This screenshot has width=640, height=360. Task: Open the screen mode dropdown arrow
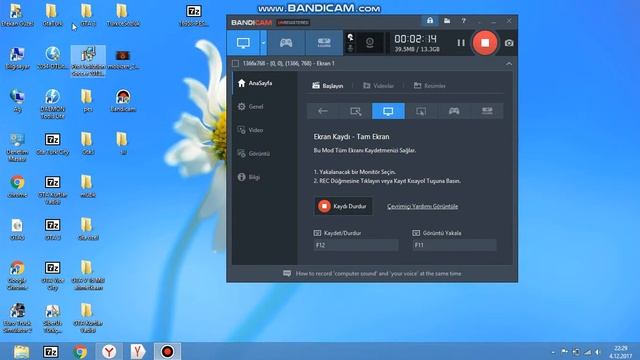tap(263, 43)
